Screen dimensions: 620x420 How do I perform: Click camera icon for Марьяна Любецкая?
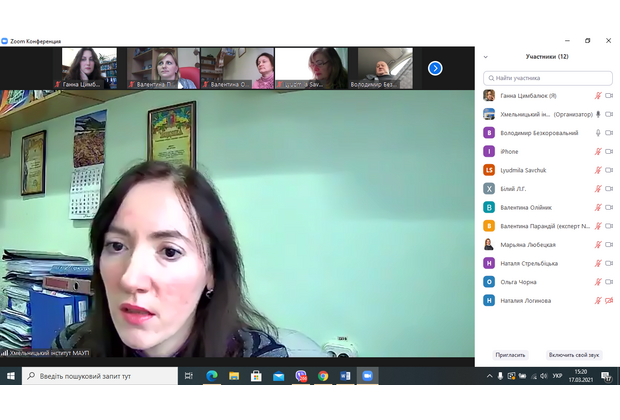(x=609, y=244)
